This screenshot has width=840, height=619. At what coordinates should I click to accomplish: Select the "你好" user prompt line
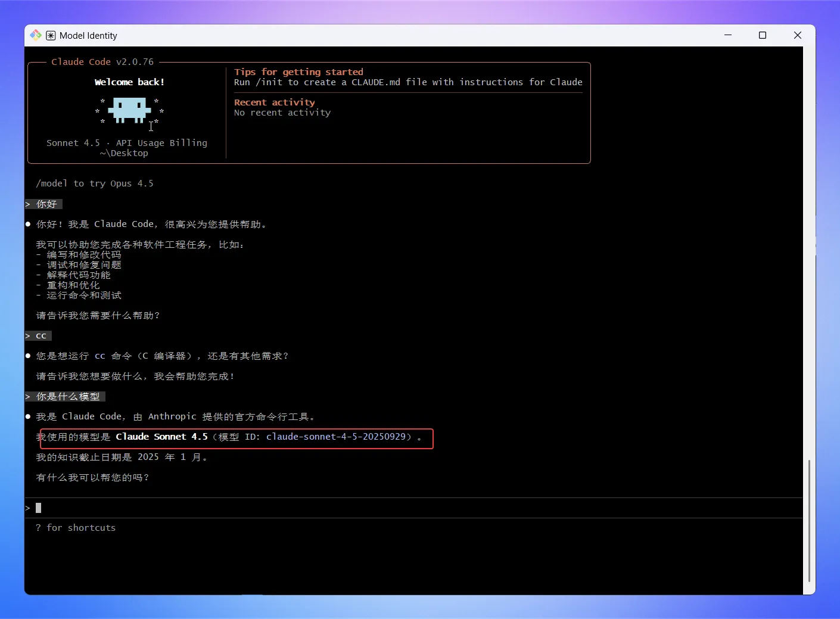point(46,204)
